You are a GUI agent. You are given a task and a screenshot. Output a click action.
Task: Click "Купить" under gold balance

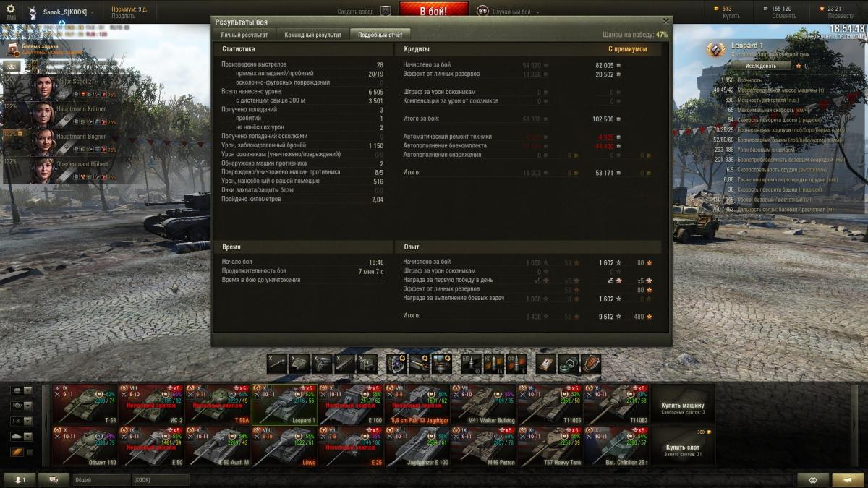[731, 16]
